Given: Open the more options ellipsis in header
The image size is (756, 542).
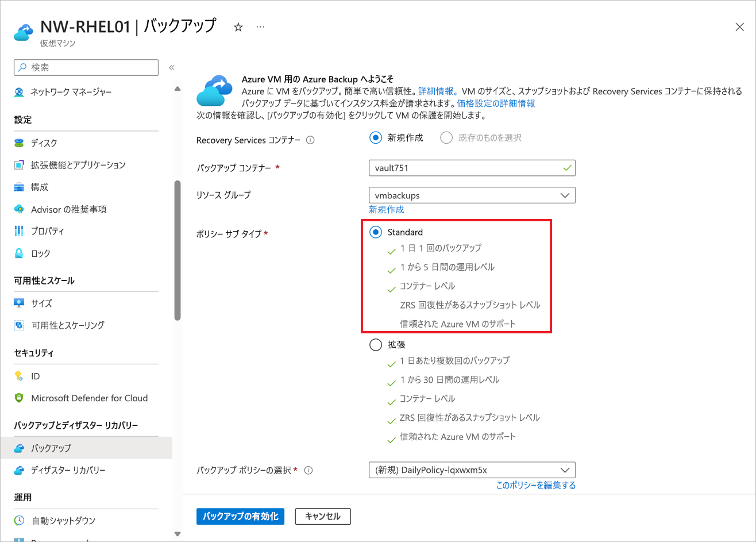Looking at the screenshot, I should (x=260, y=27).
